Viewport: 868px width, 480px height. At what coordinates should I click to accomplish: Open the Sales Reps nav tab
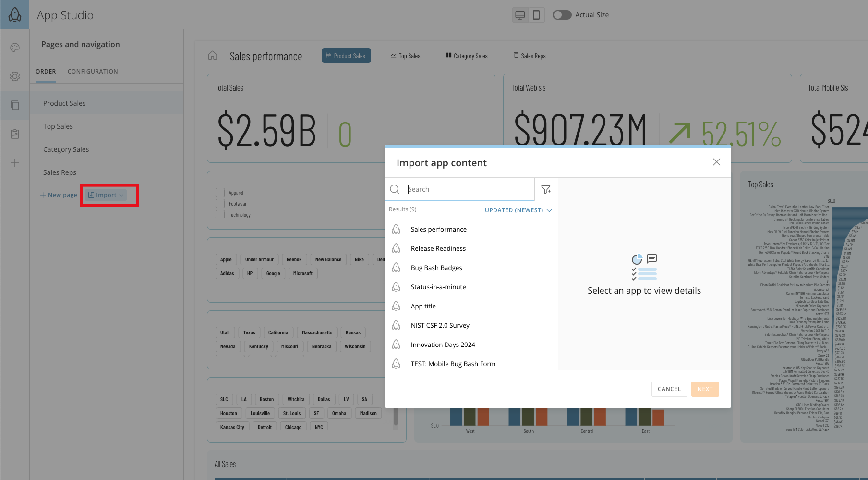click(x=530, y=56)
